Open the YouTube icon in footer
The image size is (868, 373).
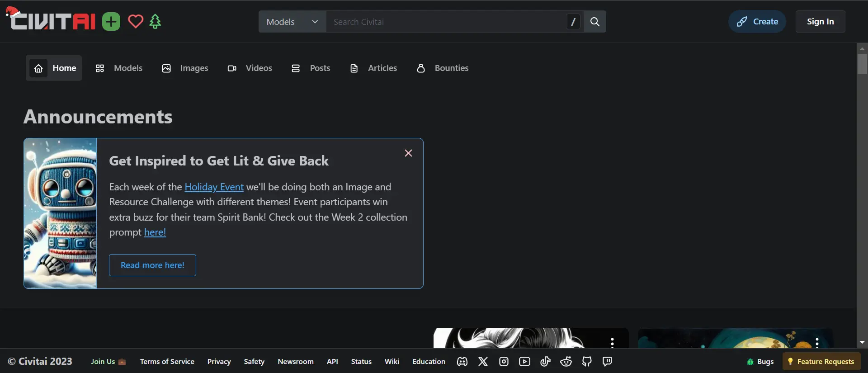pyautogui.click(x=524, y=361)
